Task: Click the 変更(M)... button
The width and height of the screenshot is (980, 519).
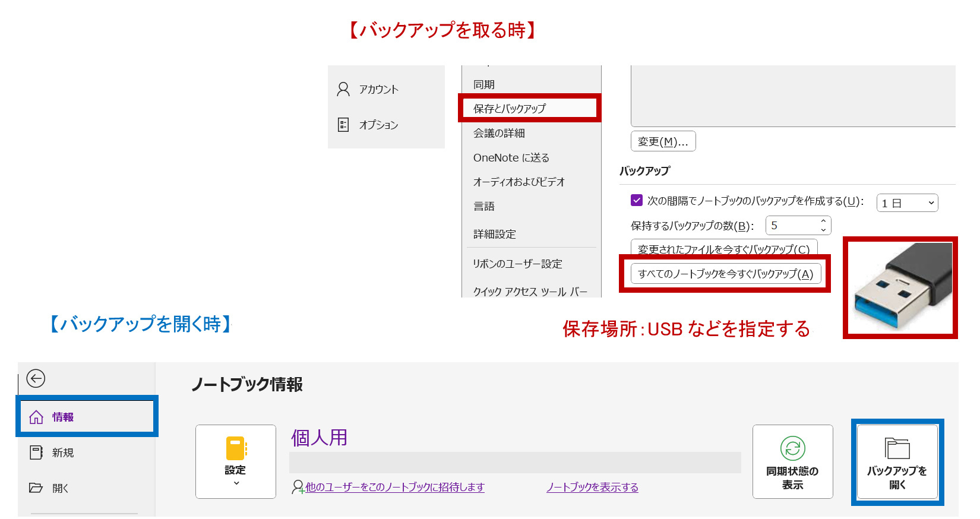Action: coord(663,141)
